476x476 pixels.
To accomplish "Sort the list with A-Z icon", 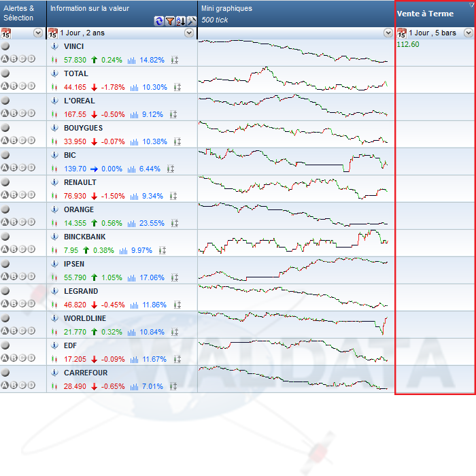I will [181, 21].
